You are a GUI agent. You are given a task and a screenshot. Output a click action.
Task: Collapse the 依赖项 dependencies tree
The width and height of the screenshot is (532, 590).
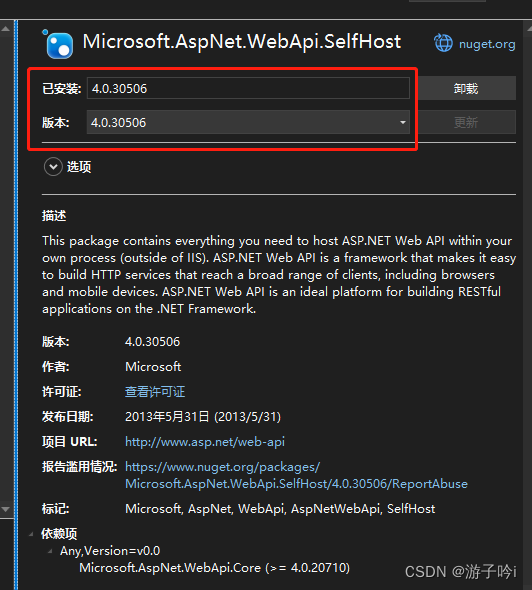(31, 534)
